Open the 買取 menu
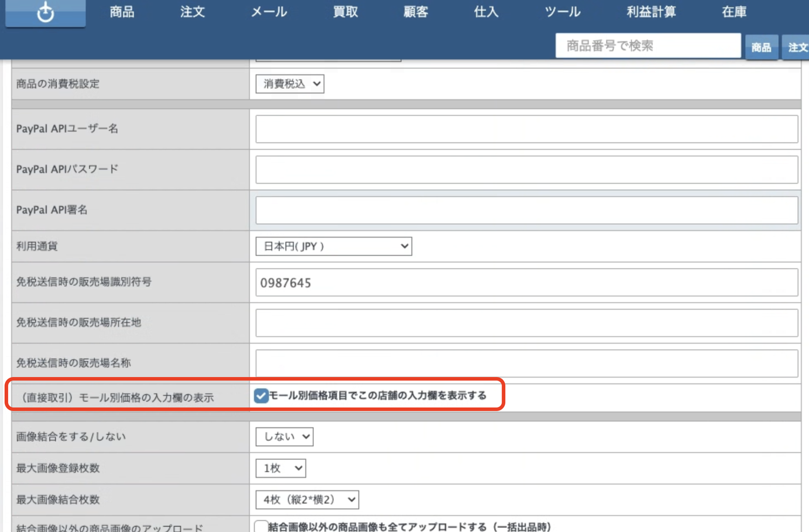Viewport: 809px width, 532px height. (345, 12)
